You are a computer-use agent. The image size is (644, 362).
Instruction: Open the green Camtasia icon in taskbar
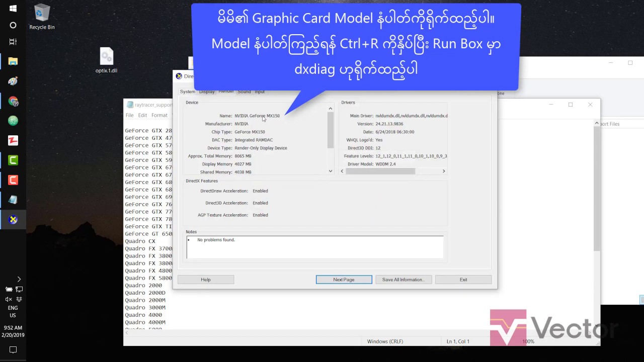click(x=13, y=160)
